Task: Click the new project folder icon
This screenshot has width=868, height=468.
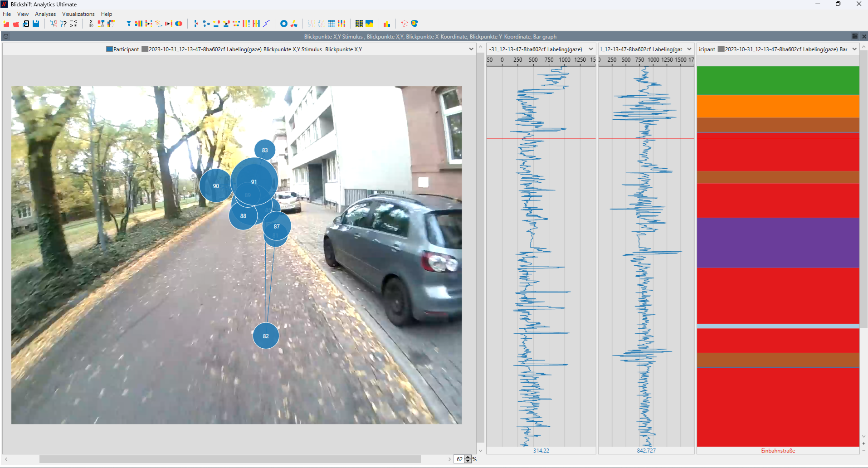Action: 6,24
